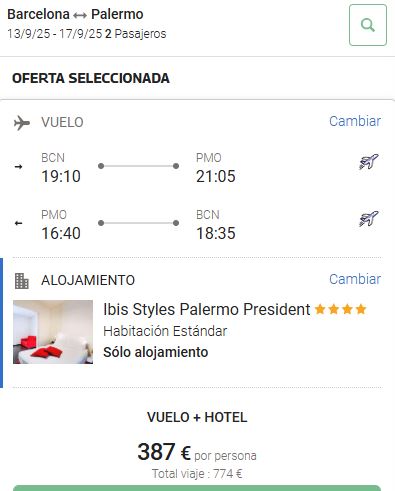Click the building icon beside ALOJAMIENTO

click(x=22, y=281)
